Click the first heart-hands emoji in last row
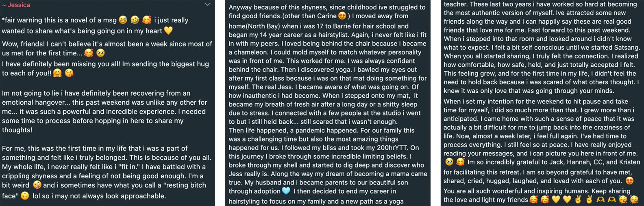Image resolution: width=644 pixels, height=206 pixels. click(x=600, y=199)
